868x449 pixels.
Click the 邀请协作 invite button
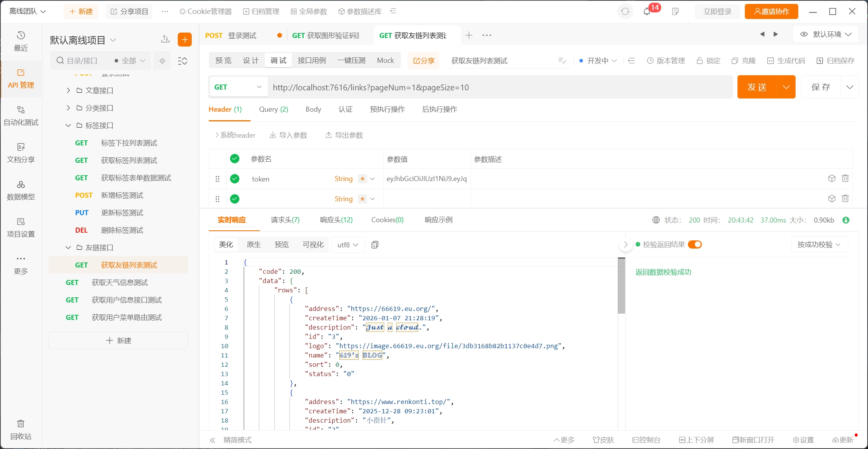(771, 12)
